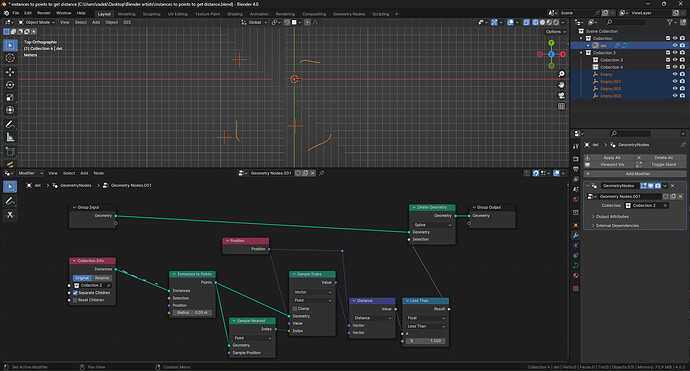This screenshot has height=371, width=690.
Task: Open the File menu
Action: coord(15,13)
